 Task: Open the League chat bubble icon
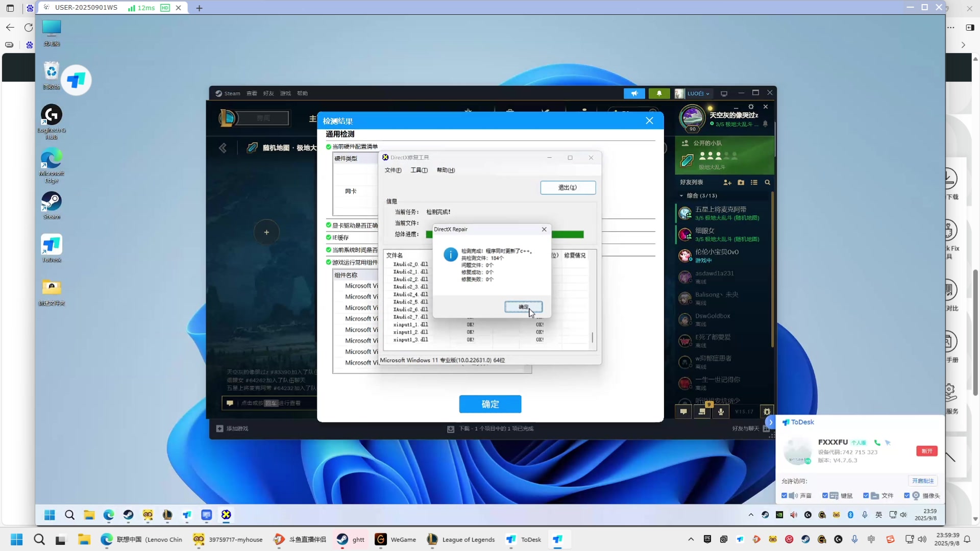pos(683,411)
